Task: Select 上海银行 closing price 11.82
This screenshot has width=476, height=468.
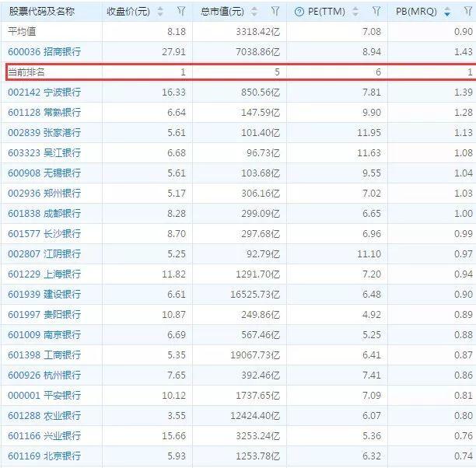Action: [173, 274]
